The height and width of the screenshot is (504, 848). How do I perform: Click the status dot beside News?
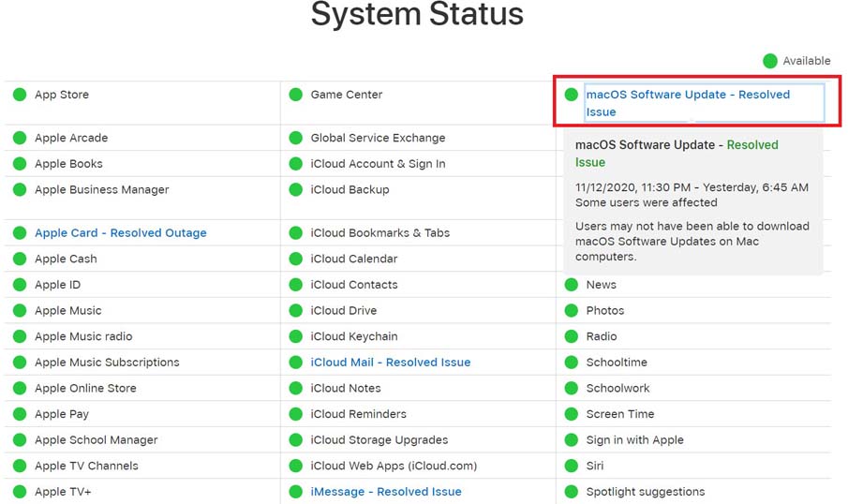pyautogui.click(x=571, y=285)
